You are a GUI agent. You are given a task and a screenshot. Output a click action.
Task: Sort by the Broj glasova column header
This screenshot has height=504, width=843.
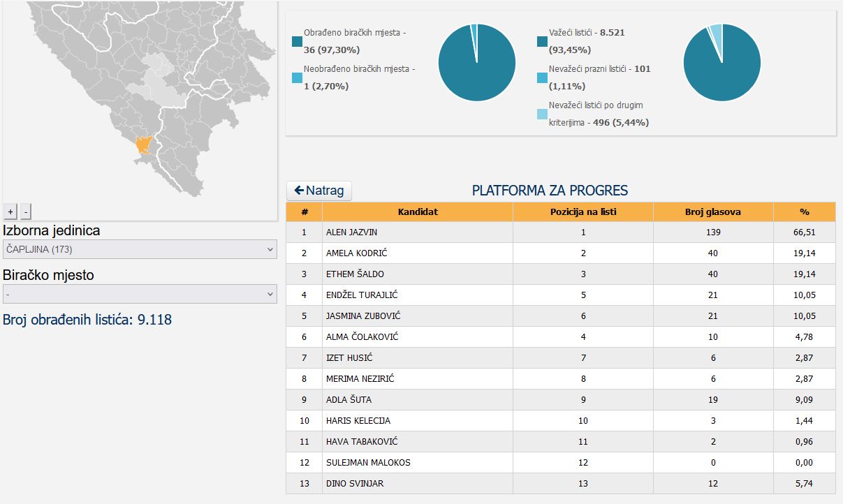[713, 212]
